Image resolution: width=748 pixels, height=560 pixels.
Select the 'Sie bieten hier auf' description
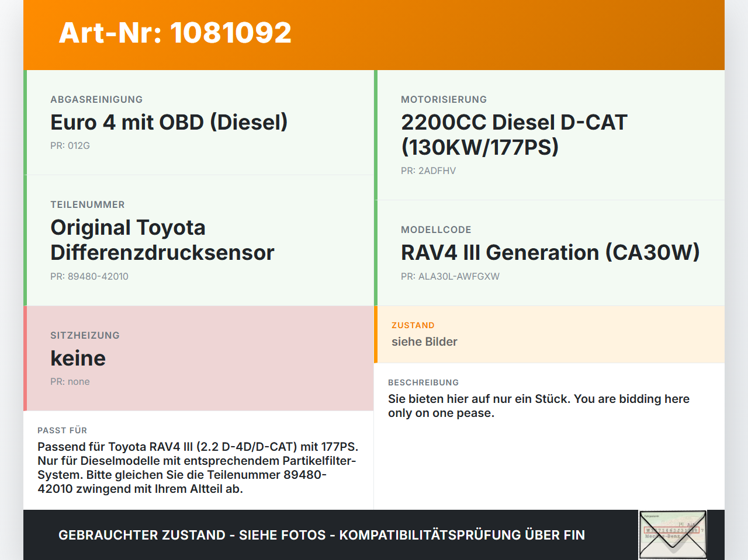pyautogui.click(x=539, y=406)
